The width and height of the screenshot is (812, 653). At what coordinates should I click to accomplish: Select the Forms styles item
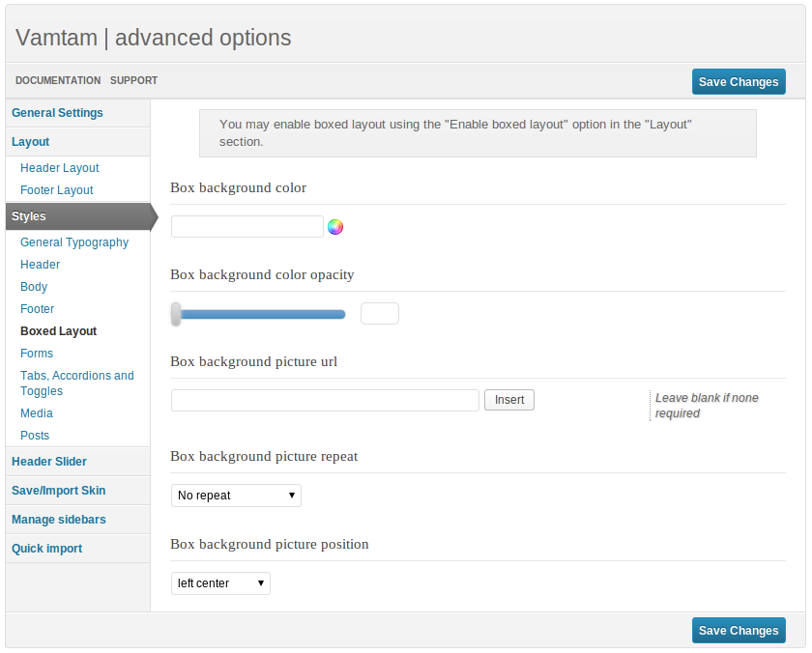[37, 354]
